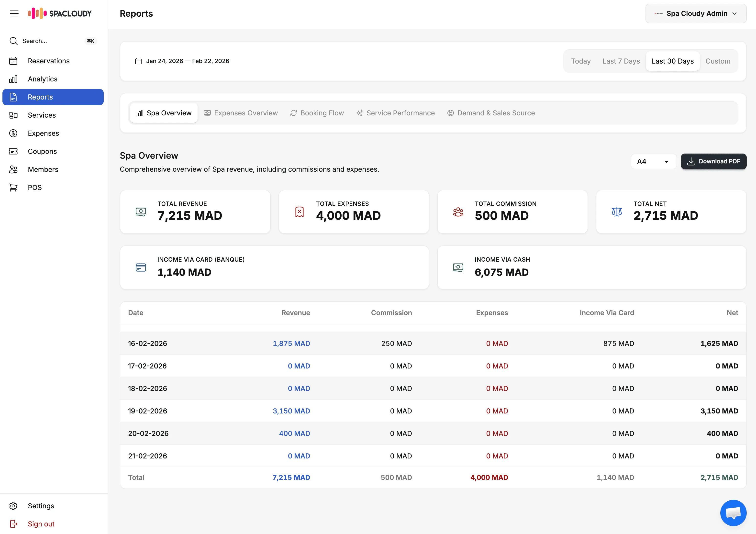Screen dimensions: 756x534
Task: Expand the Spa Cloudy Admin account menu
Action: (696, 13)
